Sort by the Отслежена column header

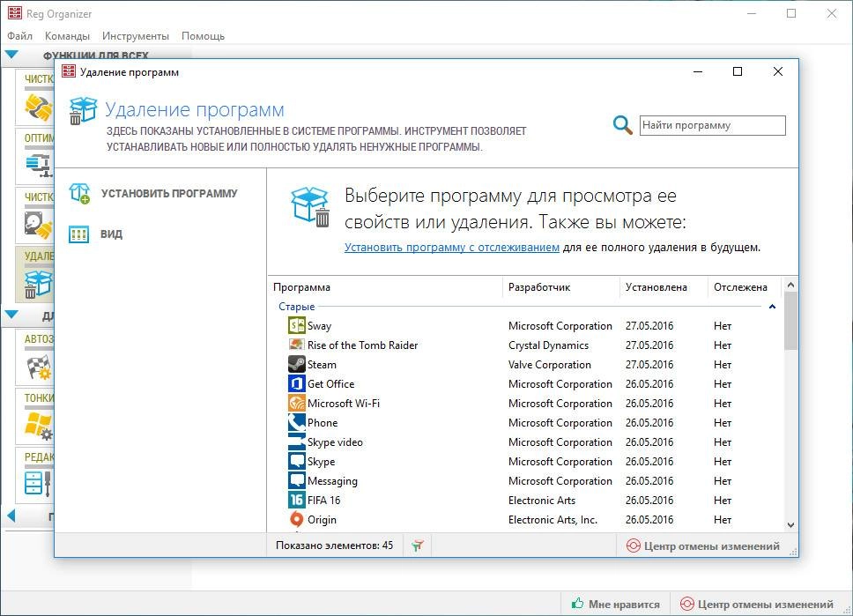pyautogui.click(x=745, y=287)
